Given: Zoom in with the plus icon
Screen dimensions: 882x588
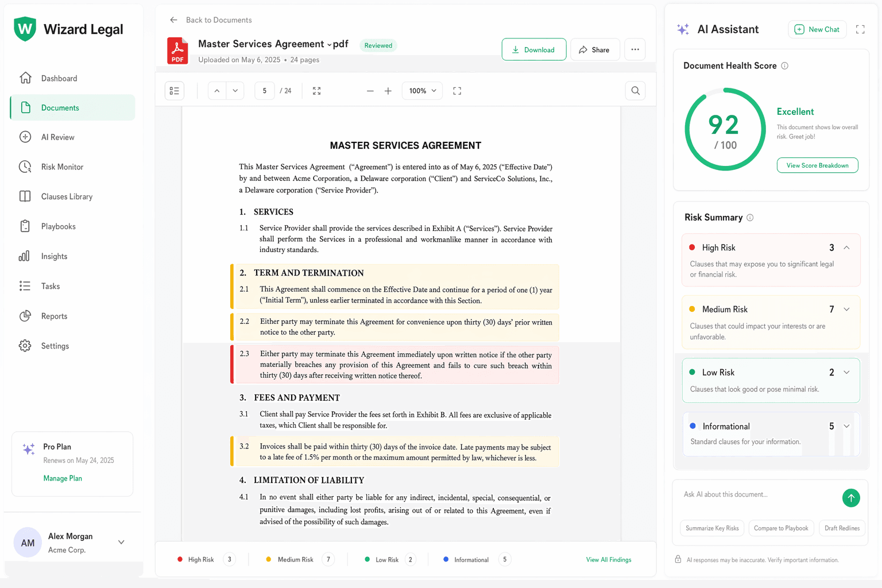Looking at the screenshot, I should click(x=388, y=91).
